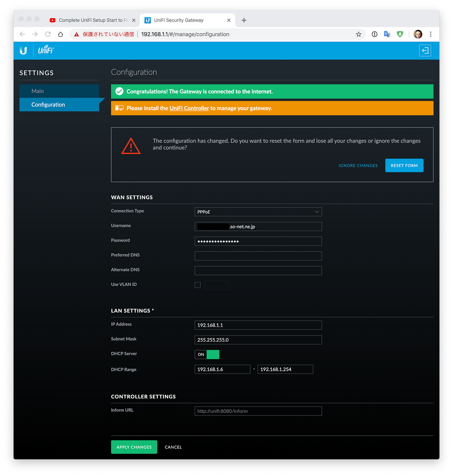Click the CANCEL button
The image size is (453, 476).
click(x=173, y=447)
